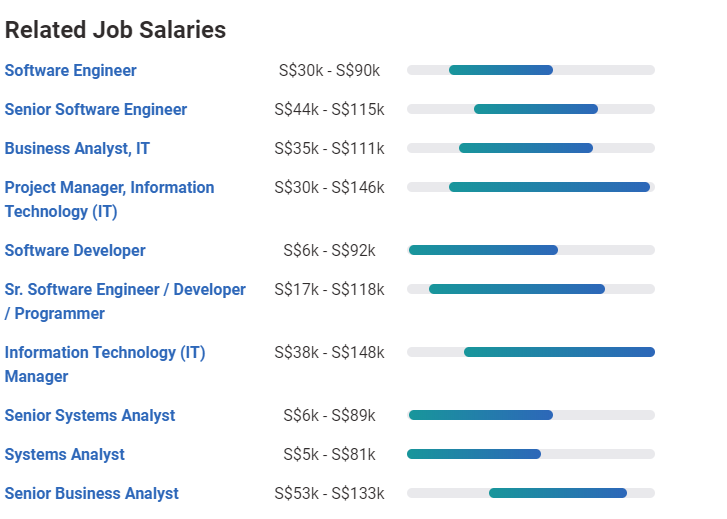Click the S$30k - S$90k salary text
This screenshot has width=727, height=519.
pos(329,70)
